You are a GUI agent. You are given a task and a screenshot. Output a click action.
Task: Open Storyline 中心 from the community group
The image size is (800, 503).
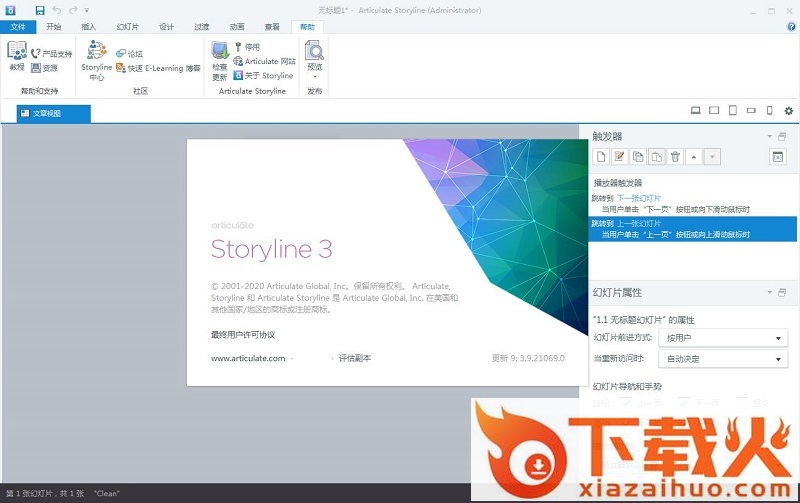tap(96, 59)
